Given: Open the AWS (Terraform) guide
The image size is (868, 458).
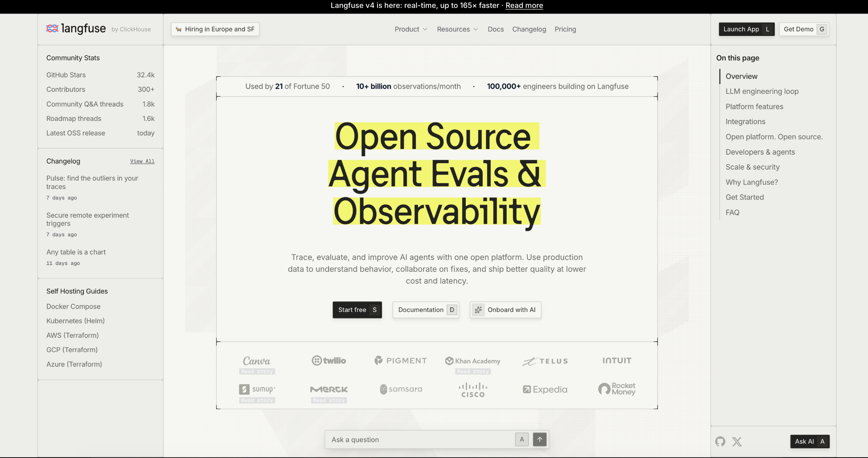Looking at the screenshot, I should (x=72, y=335).
